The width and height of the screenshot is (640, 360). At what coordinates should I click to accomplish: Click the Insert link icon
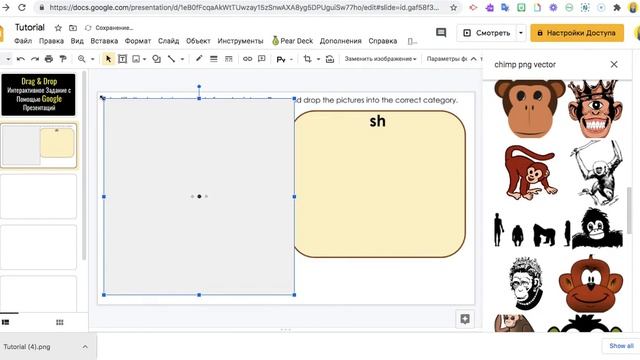(x=247, y=59)
